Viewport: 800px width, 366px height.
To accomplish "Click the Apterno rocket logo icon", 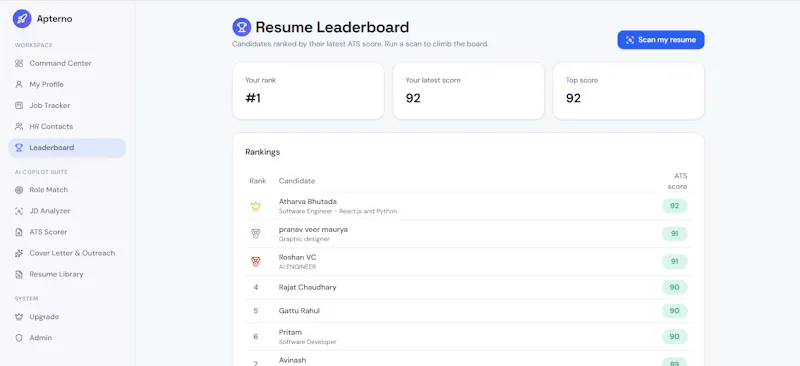I will [22, 19].
